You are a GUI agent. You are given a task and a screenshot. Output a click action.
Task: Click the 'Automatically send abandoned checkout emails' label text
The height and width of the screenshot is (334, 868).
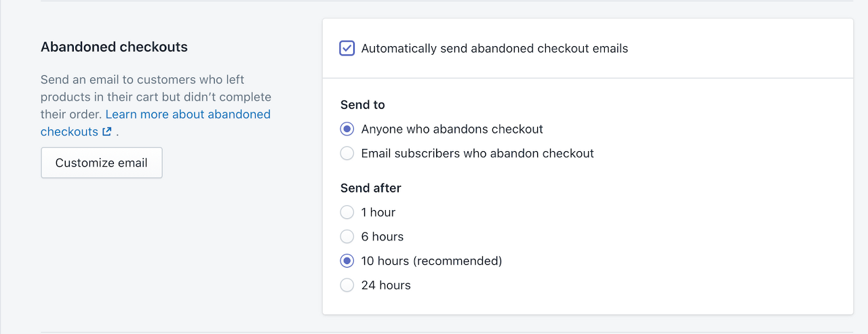tap(494, 49)
